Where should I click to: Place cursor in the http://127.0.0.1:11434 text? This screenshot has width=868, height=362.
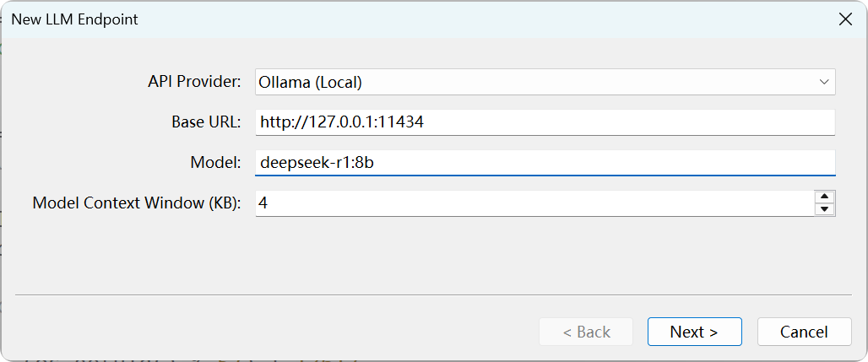click(x=341, y=122)
